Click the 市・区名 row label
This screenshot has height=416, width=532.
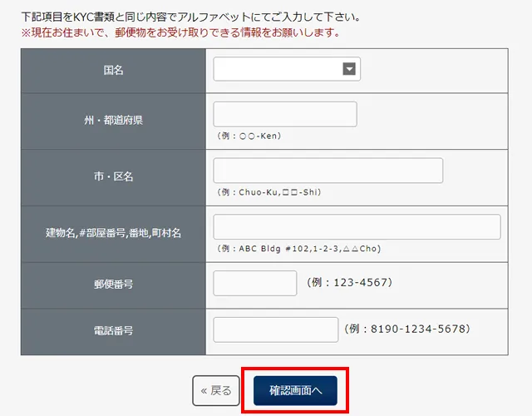coord(113,177)
